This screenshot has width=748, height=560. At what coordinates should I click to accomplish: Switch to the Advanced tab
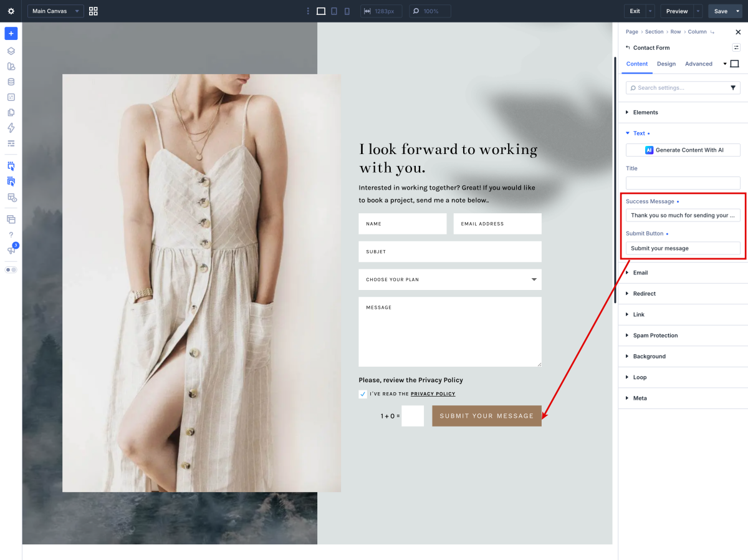[x=699, y=64]
